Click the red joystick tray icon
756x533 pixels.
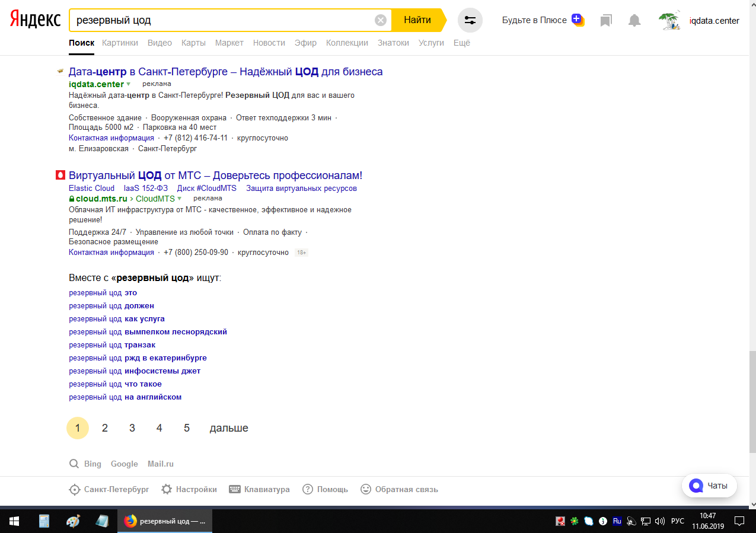(x=560, y=521)
